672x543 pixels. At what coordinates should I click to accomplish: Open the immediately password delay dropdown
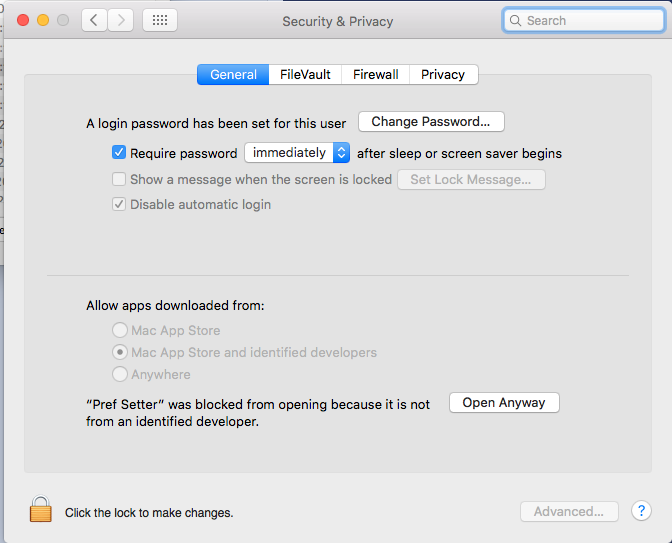(x=297, y=153)
